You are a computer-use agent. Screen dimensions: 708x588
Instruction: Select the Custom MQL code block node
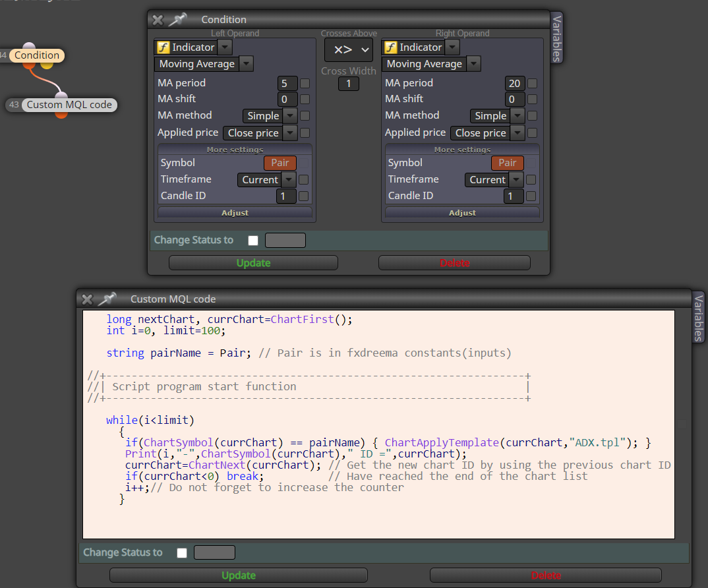point(69,105)
